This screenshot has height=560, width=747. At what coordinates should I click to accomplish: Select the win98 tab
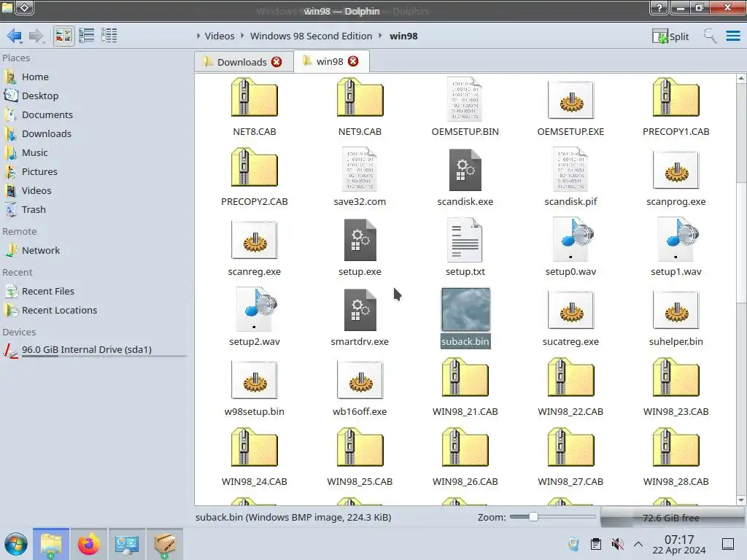coord(330,61)
